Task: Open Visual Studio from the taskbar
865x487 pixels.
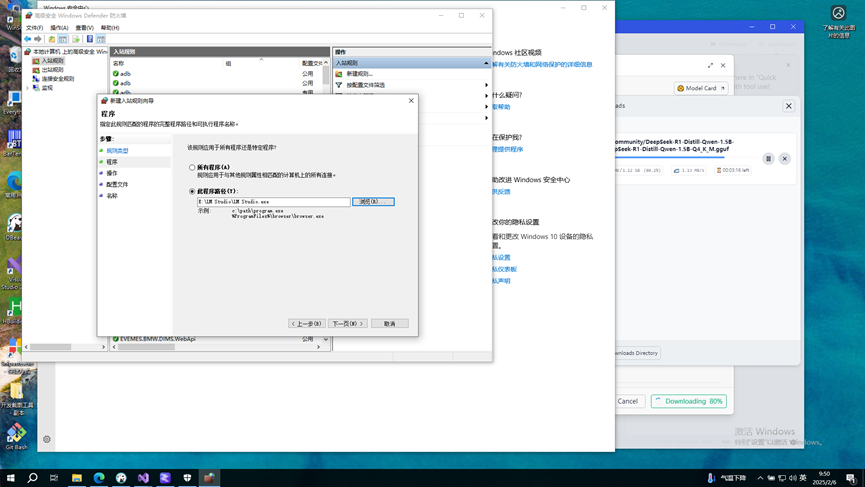Action: coord(143,478)
